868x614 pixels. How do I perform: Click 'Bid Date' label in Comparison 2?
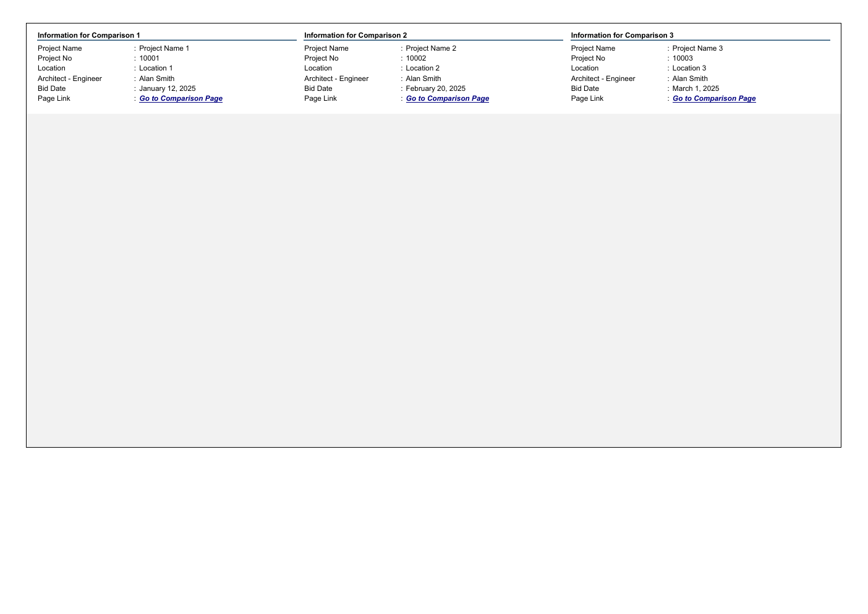point(318,89)
